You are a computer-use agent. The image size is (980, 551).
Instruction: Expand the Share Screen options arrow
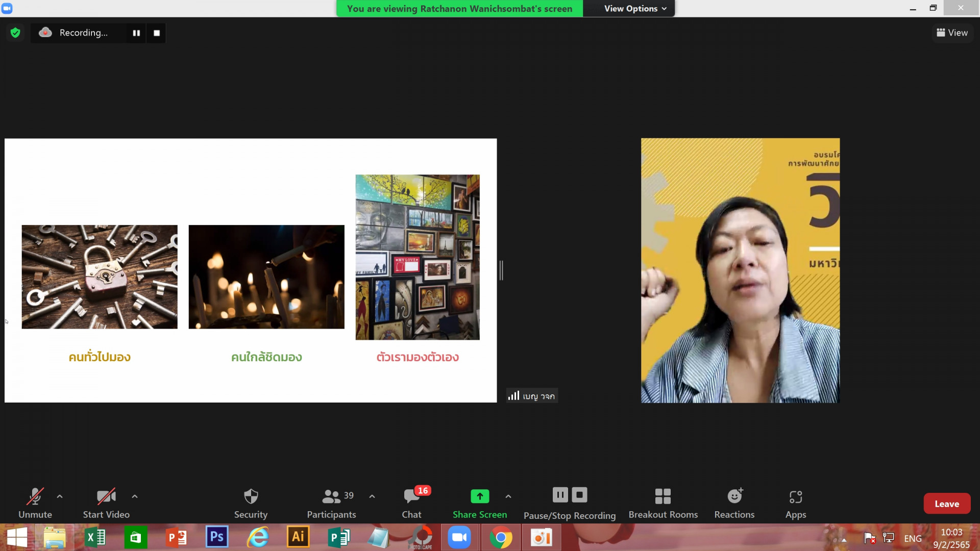(x=508, y=496)
